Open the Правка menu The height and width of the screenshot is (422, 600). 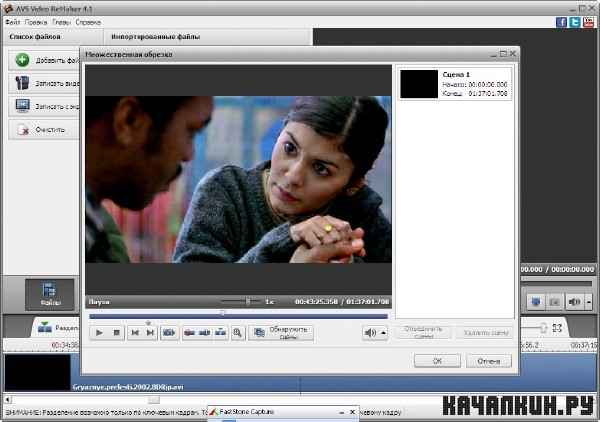[36, 22]
